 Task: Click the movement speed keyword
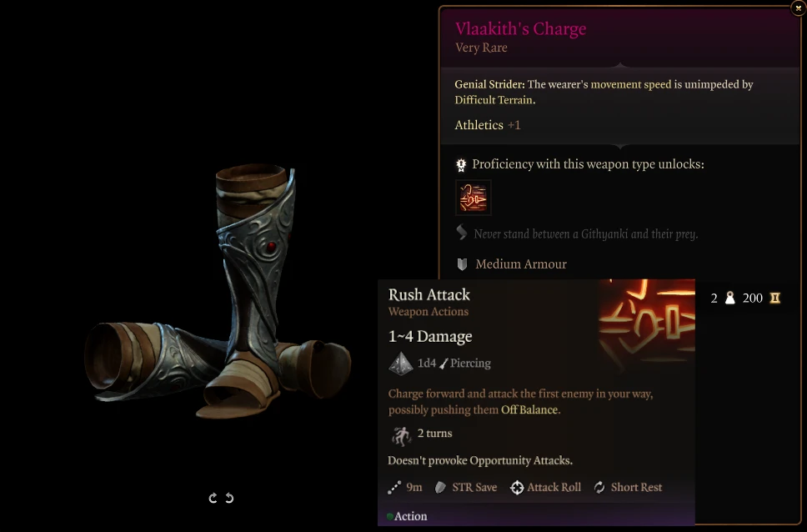click(631, 84)
